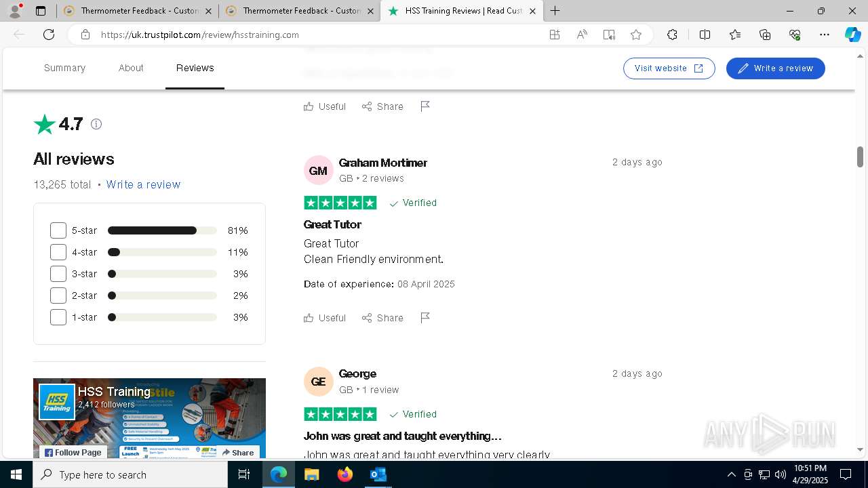Mark the top review as Useful
The image size is (868, 488).
(325, 106)
